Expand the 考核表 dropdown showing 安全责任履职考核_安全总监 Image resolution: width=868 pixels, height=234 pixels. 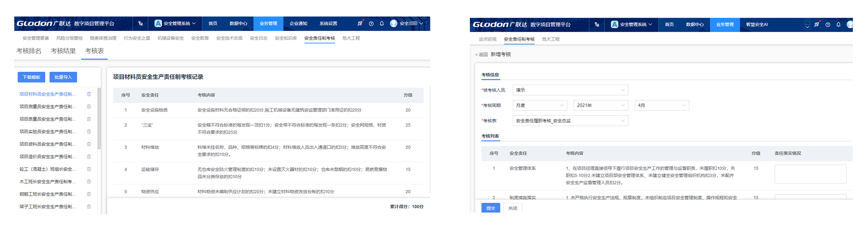pos(570,121)
